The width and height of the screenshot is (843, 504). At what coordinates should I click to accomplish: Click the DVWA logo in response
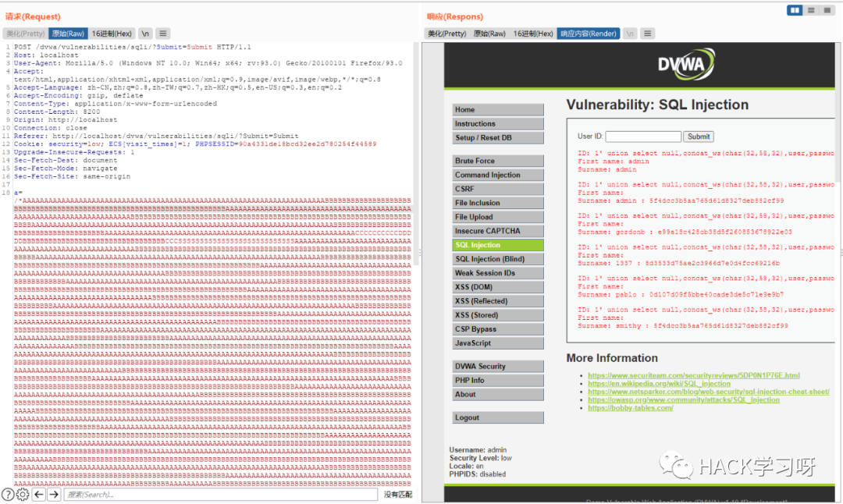coord(686,65)
